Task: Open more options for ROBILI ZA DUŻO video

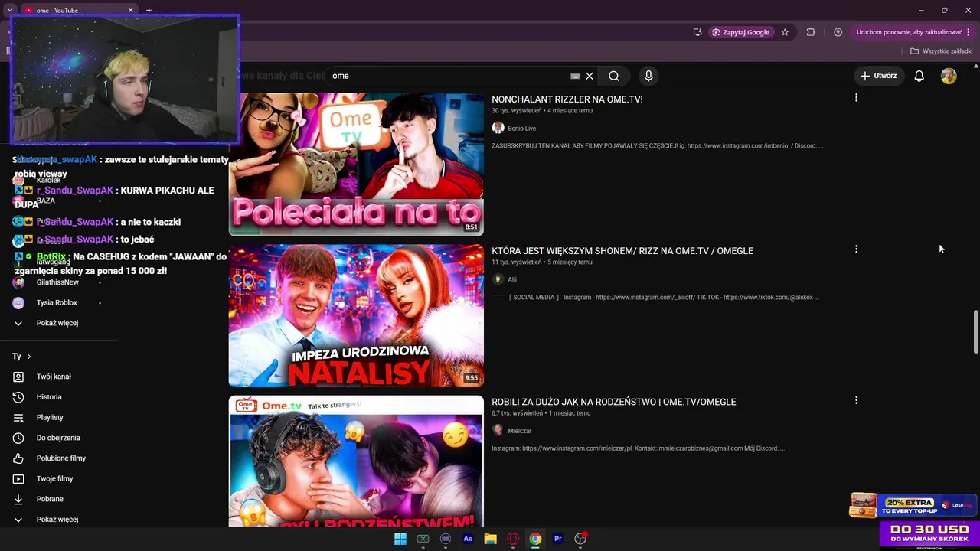Action: tap(856, 400)
